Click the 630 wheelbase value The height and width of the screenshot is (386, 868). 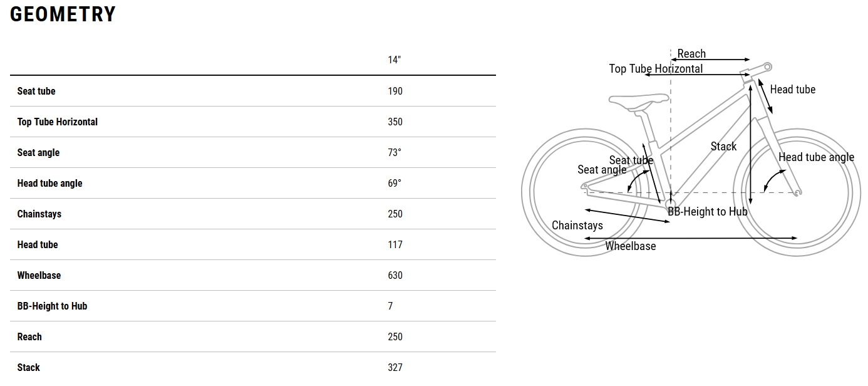pos(395,275)
